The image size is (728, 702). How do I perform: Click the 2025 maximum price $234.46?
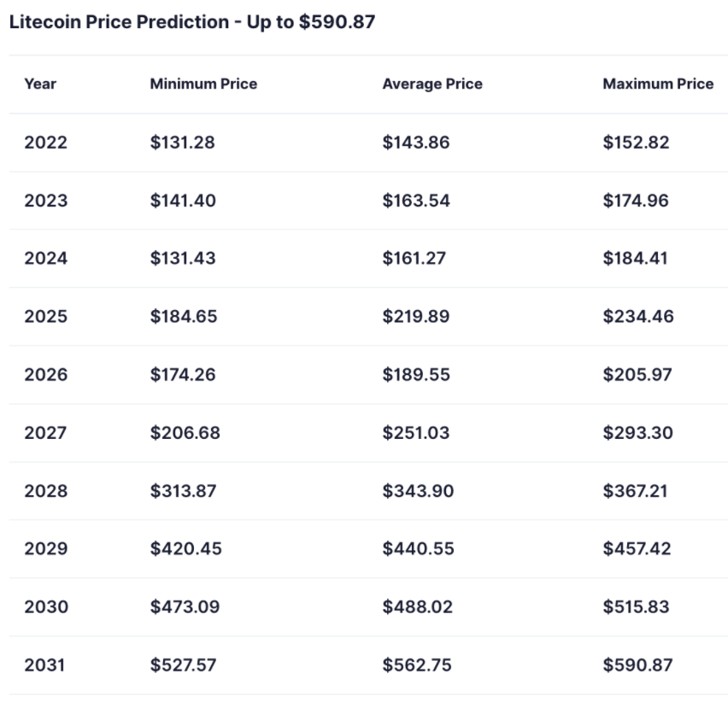pyautogui.click(x=638, y=317)
